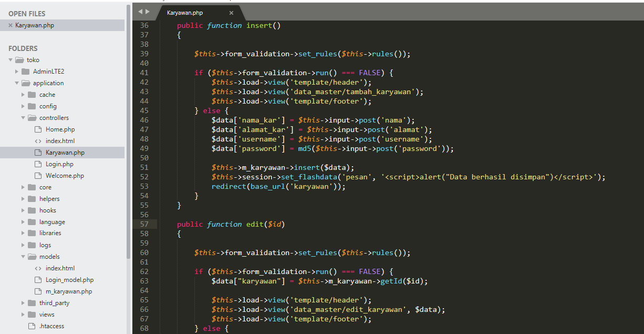Viewport: 644px width, 334px height.
Task: Click 'edit' function name on line 57
Action: [255, 224]
